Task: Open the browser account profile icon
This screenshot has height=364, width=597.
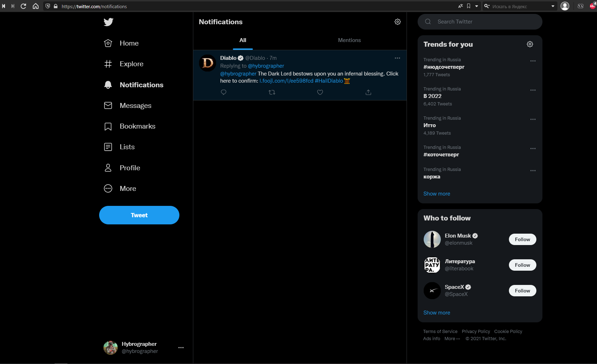Action: [x=565, y=6]
